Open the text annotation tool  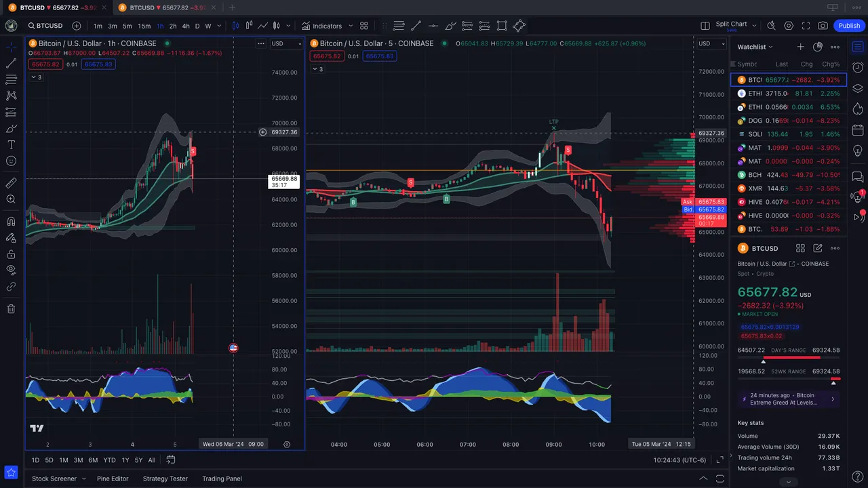[11, 144]
